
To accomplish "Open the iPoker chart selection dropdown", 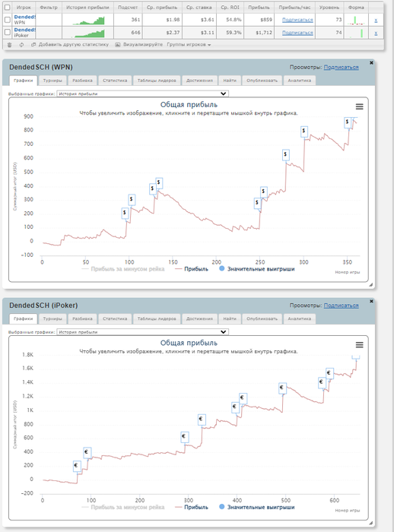I will (x=142, y=332).
